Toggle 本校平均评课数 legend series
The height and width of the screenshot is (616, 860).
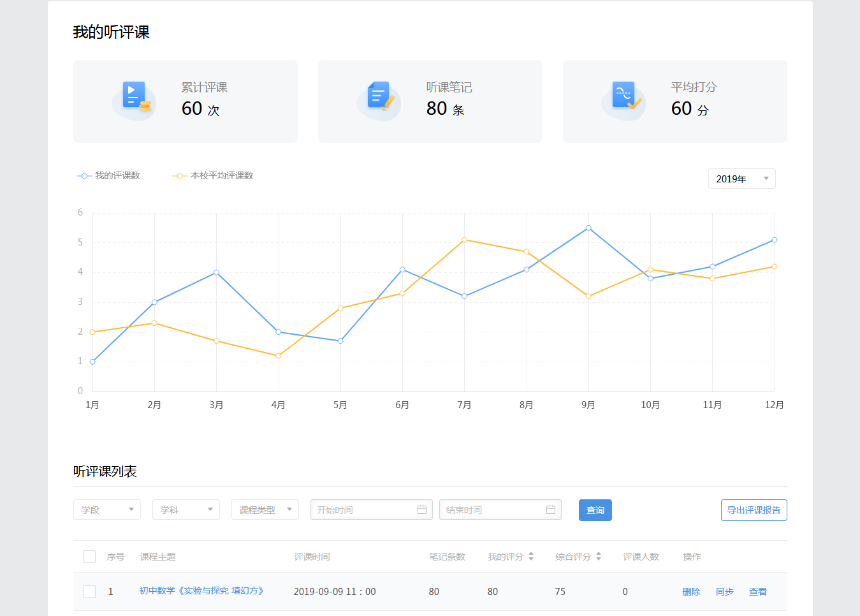[x=213, y=176]
